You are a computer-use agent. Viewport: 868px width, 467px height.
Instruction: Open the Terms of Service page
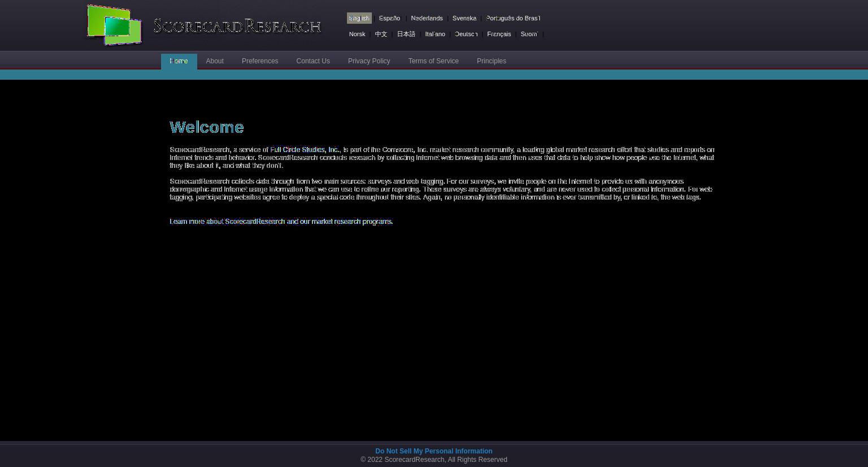coord(433,61)
